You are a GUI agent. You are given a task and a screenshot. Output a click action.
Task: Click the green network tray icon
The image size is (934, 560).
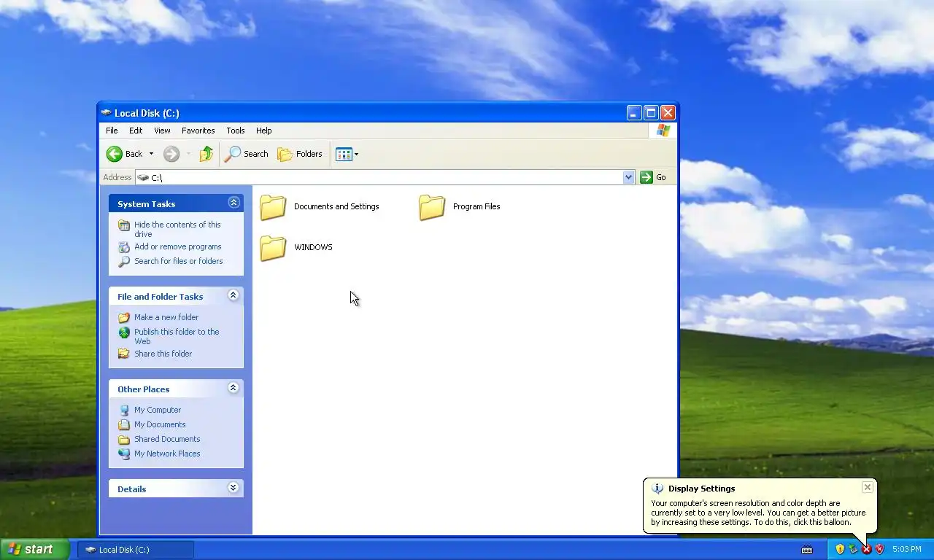853,549
